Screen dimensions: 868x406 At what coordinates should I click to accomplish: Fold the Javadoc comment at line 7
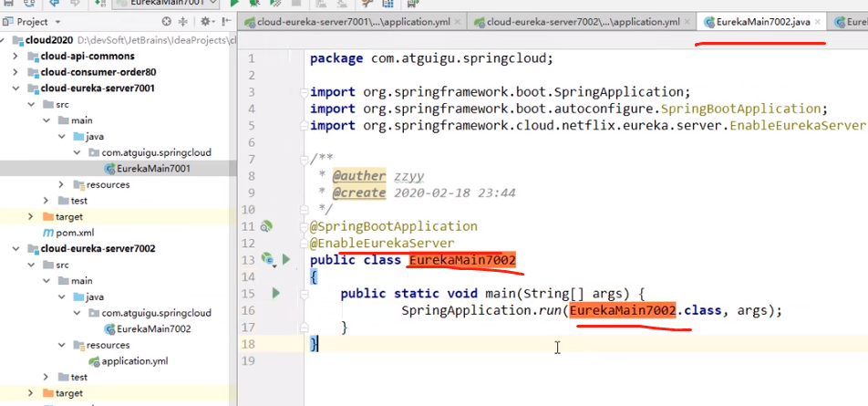pos(303,160)
